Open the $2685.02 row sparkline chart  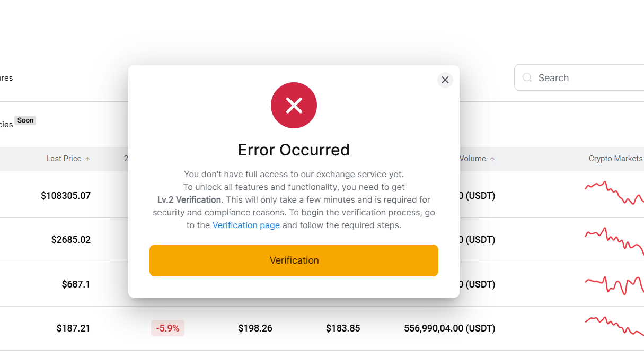(614, 239)
